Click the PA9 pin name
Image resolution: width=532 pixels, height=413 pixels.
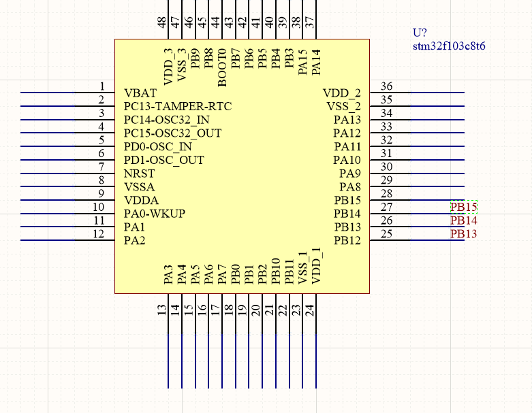350,174
